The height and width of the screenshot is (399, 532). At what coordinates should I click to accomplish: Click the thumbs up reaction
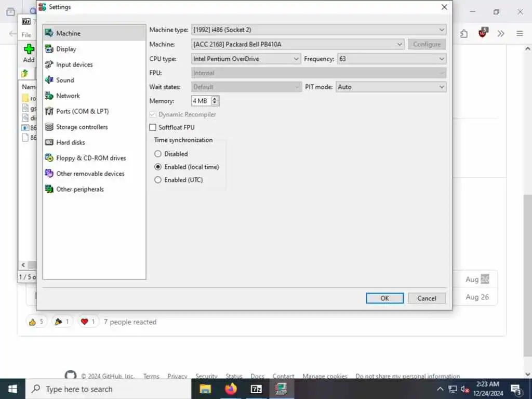[x=36, y=322]
